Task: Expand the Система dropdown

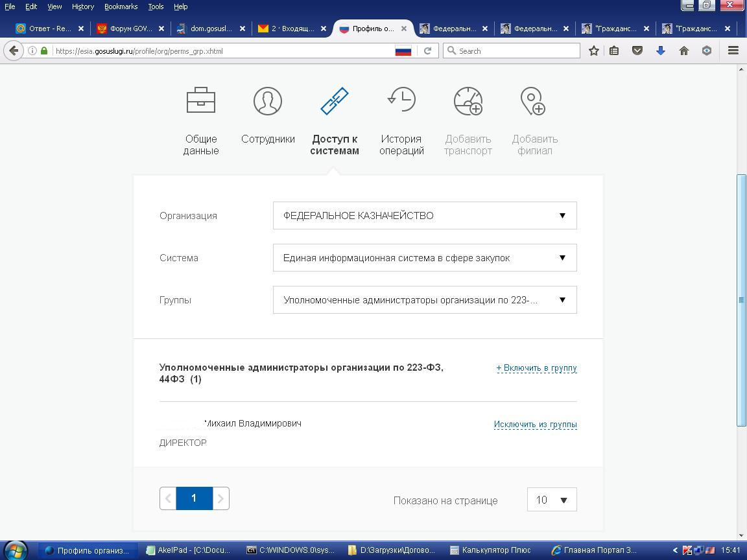Action: [x=425, y=258]
